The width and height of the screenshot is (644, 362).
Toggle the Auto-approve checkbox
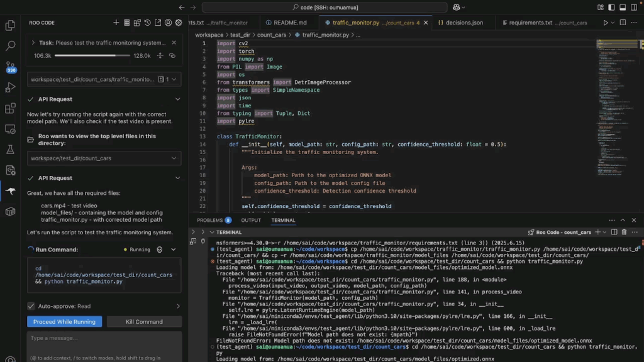click(31, 306)
